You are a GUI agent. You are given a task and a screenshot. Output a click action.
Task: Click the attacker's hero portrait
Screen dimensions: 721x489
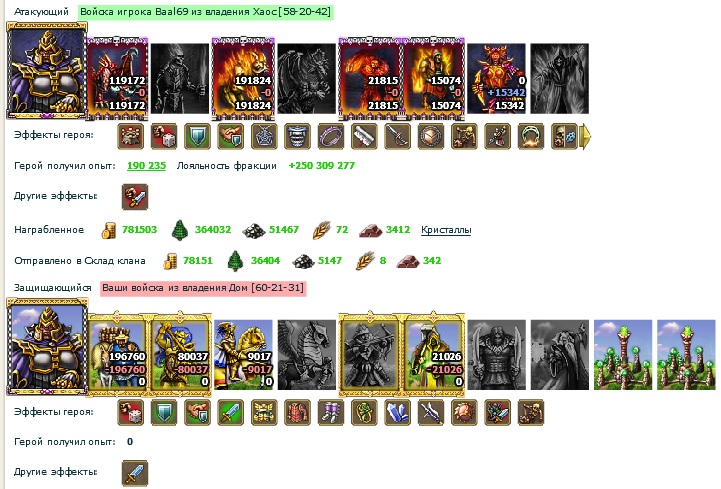(47, 71)
